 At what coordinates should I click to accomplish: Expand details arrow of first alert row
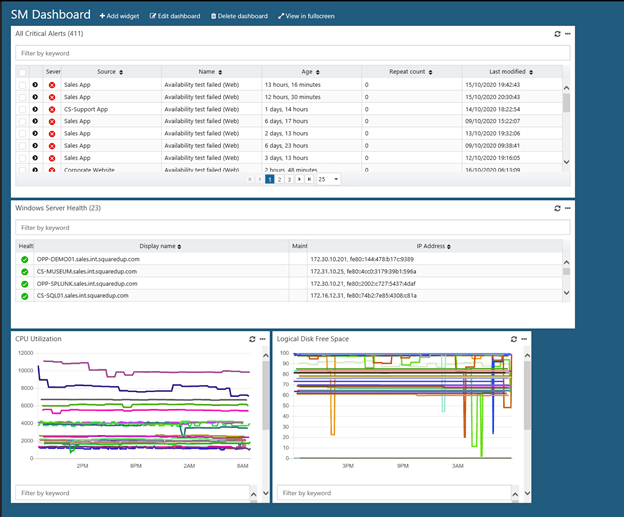[x=36, y=85]
